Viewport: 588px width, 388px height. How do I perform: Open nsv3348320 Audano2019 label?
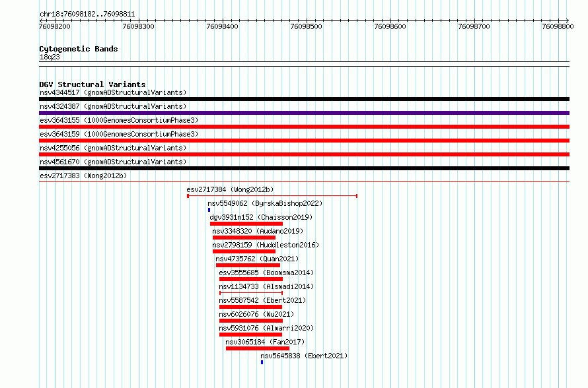[258, 231]
